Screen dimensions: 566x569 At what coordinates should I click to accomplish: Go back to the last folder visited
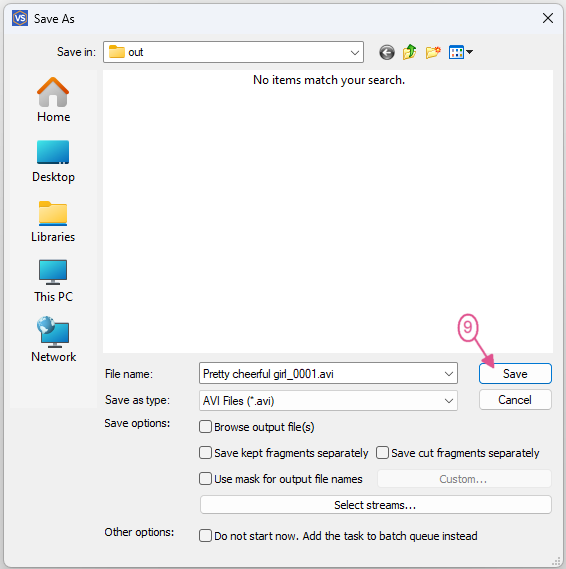pos(387,52)
